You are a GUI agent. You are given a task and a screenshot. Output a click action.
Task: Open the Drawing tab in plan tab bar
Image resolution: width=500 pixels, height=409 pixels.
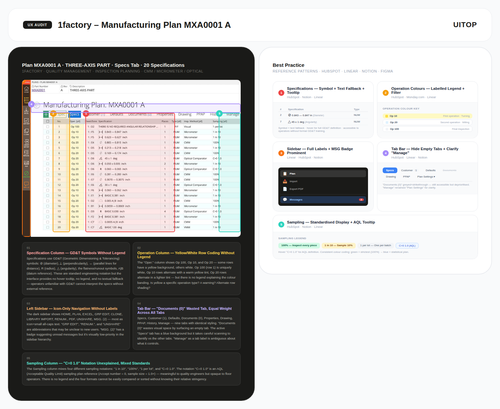[185, 114]
